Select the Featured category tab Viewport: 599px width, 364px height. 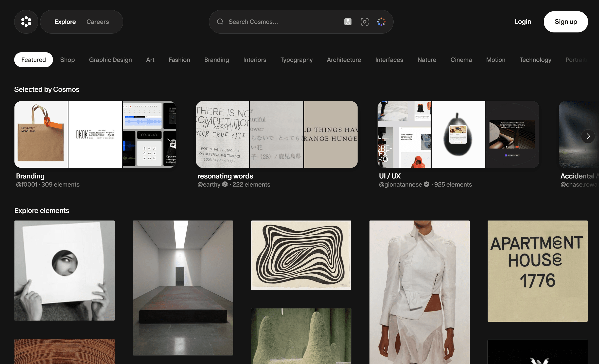pos(33,60)
